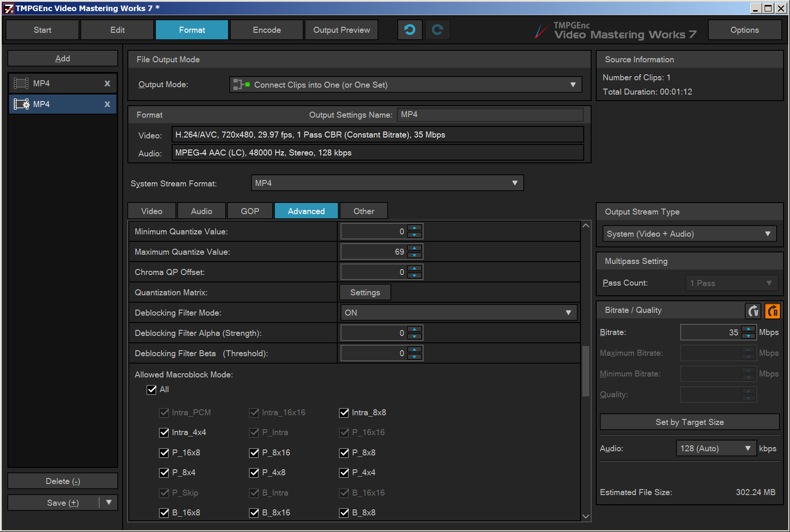The height and width of the screenshot is (532, 790).
Task: Switch to the GOP tab
Action: tap(250, 211)
